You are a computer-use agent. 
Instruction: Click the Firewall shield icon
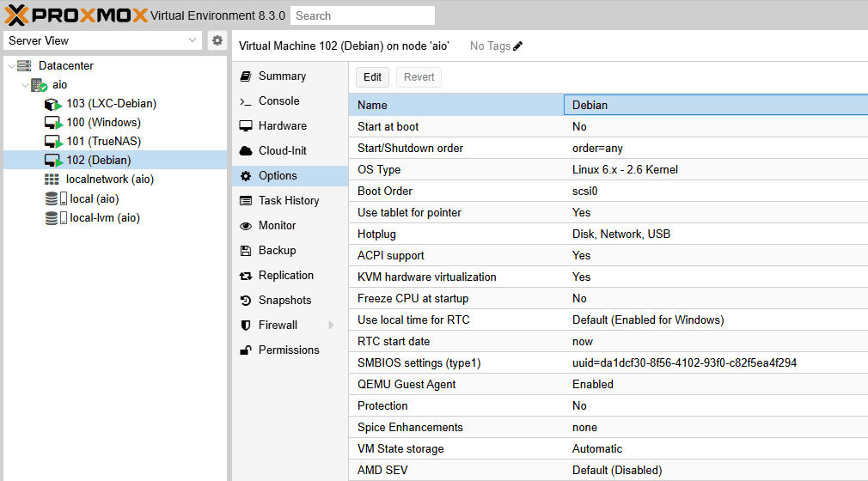coord(246,325)
